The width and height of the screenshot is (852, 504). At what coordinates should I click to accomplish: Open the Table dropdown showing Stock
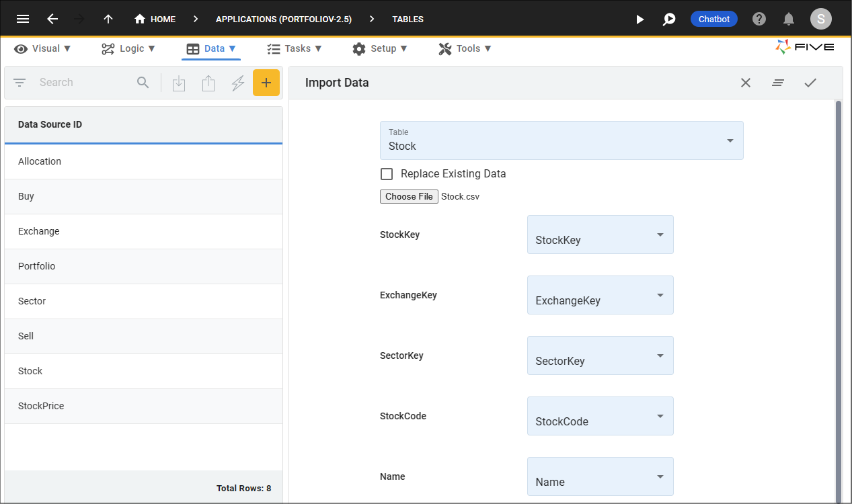coord(561,140)
